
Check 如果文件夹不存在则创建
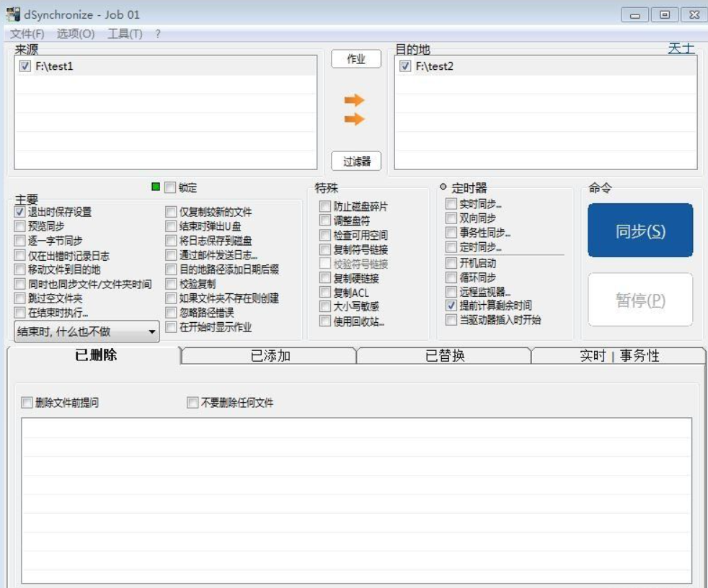tap(171, 298)
